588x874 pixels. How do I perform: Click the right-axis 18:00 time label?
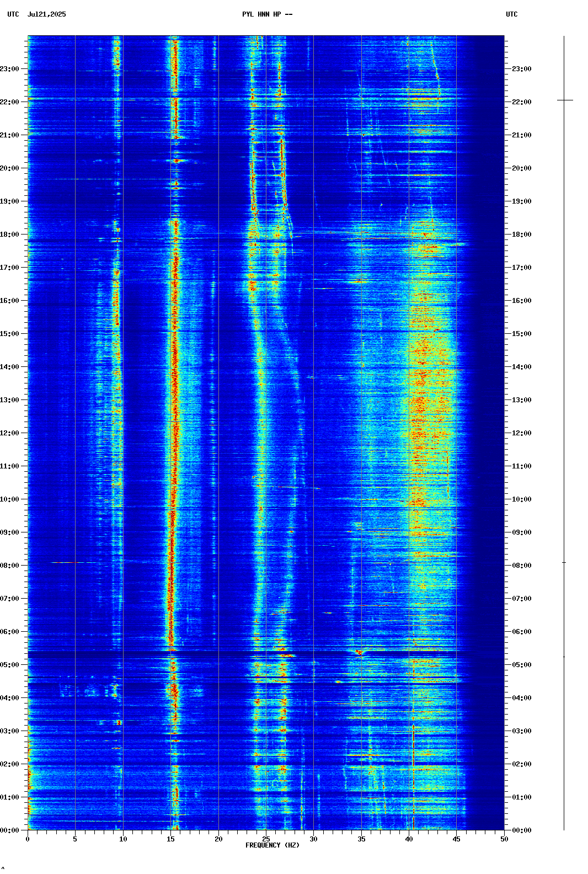pos(522,235)
